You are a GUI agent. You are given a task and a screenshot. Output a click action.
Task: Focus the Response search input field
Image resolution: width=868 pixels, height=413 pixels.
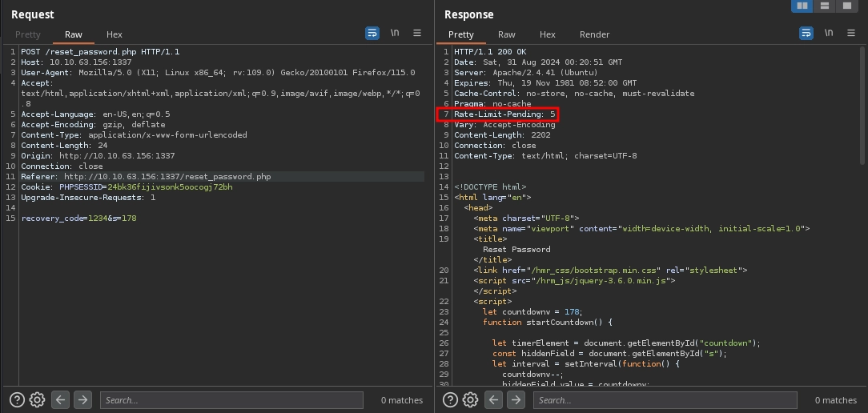coord(665,400)
